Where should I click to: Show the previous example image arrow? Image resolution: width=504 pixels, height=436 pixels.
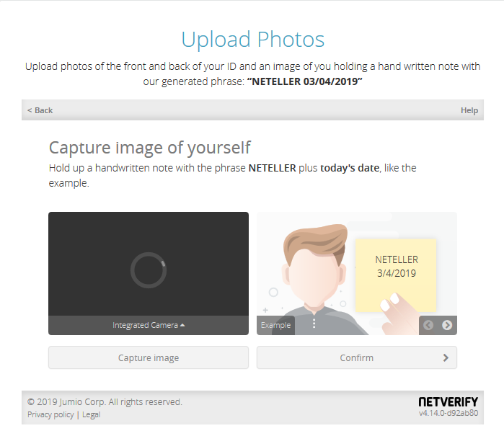pos(428,325)
